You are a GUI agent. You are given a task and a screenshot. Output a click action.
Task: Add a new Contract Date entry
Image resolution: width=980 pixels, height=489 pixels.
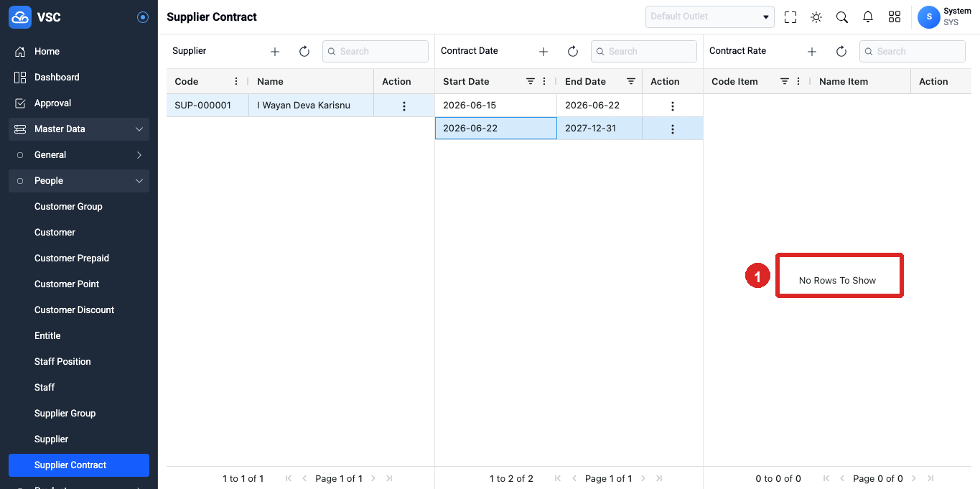(543, 52)
